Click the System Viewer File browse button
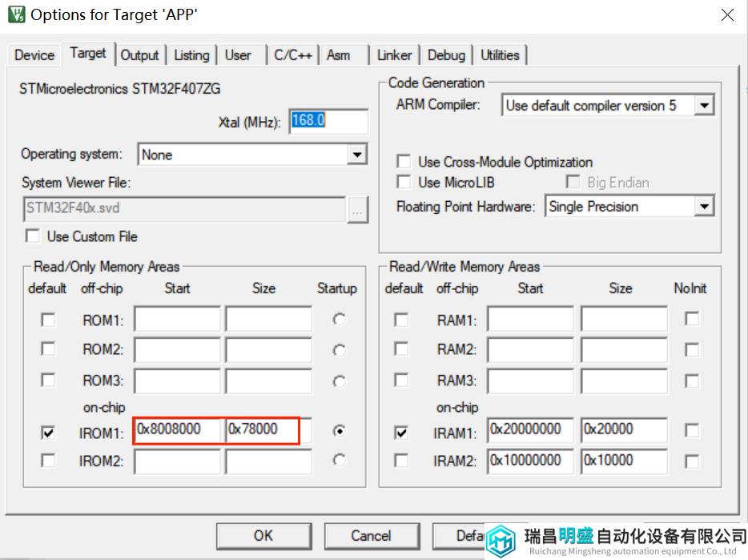748x560 pixels. (x=357, y=210)
